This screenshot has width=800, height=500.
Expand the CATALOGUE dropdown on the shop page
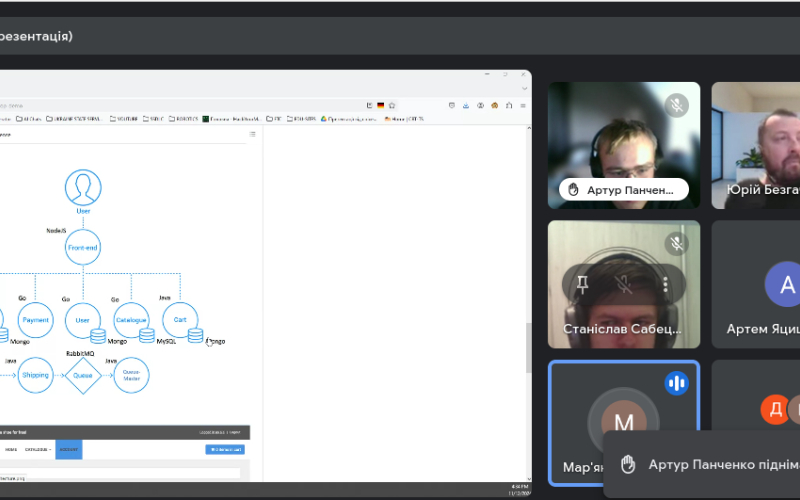coord(38,449)
